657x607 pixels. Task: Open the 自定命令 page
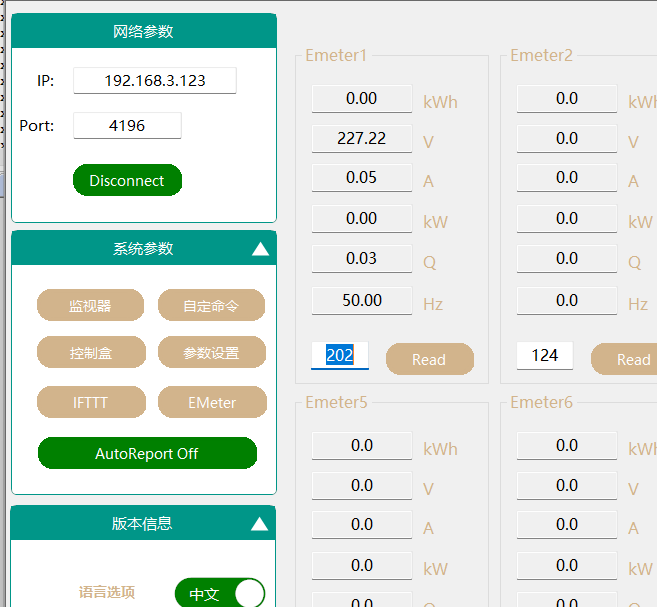[x=211, y=306]
